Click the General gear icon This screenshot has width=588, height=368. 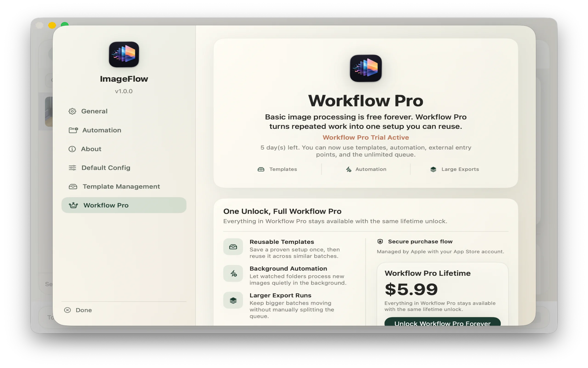point(72,111)
